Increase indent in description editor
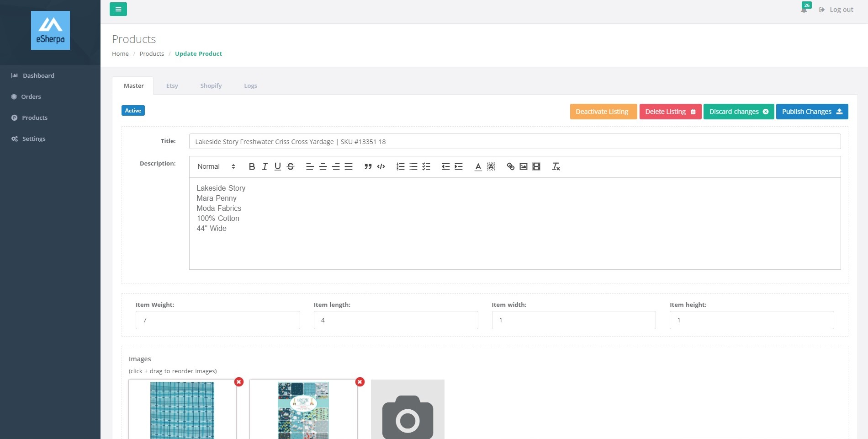The image size is (868, 439). (x=459, y=166)
